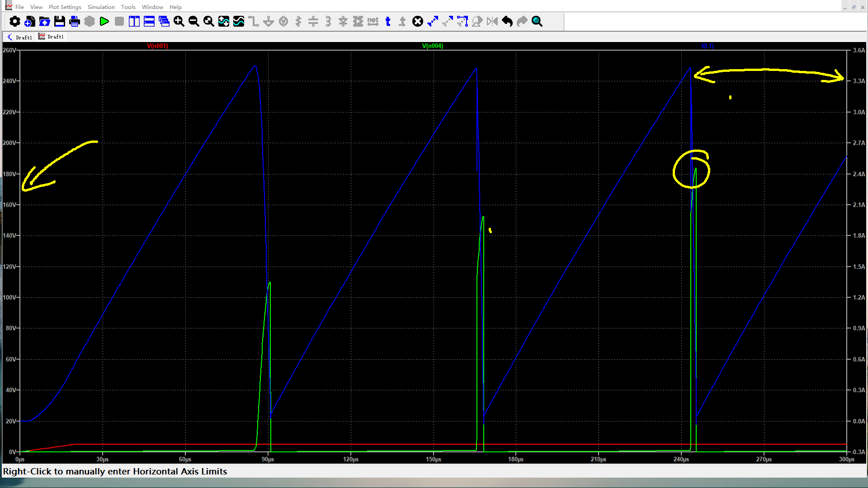
Task: Click the Save floppy disk icon
Action: 60,21
